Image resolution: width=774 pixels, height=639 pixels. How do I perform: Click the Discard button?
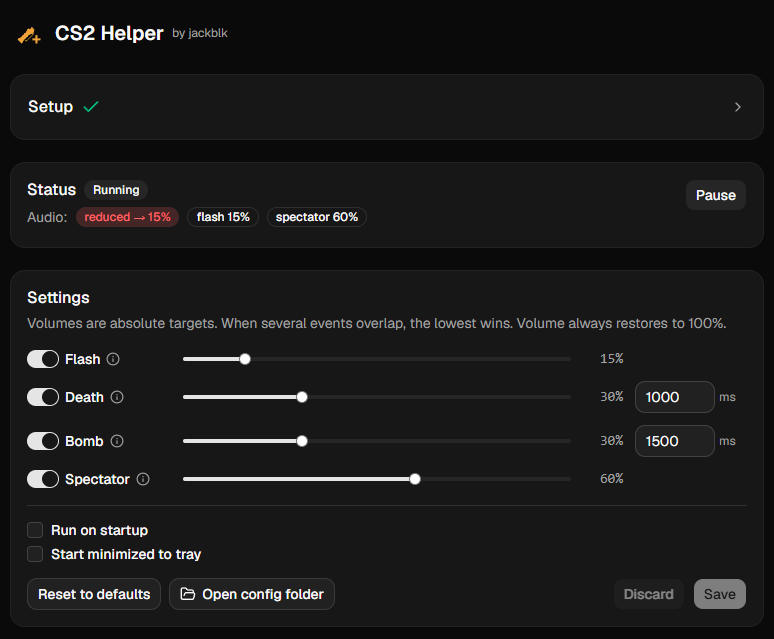coord(649,594)
